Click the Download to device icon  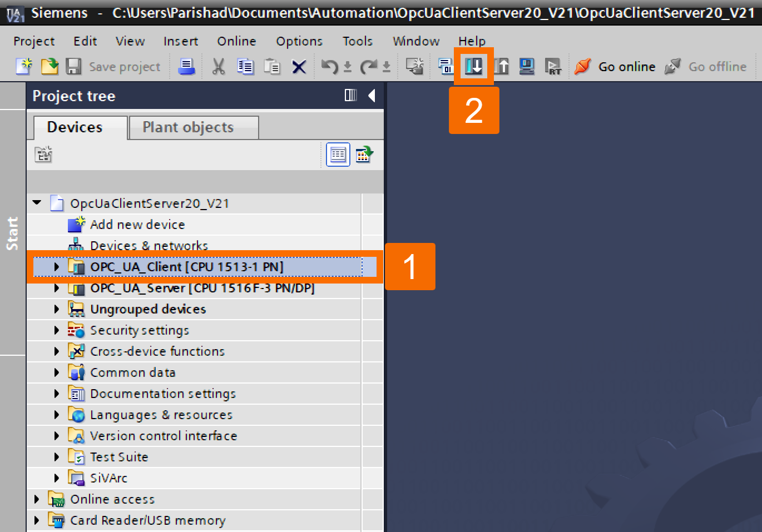474,67
